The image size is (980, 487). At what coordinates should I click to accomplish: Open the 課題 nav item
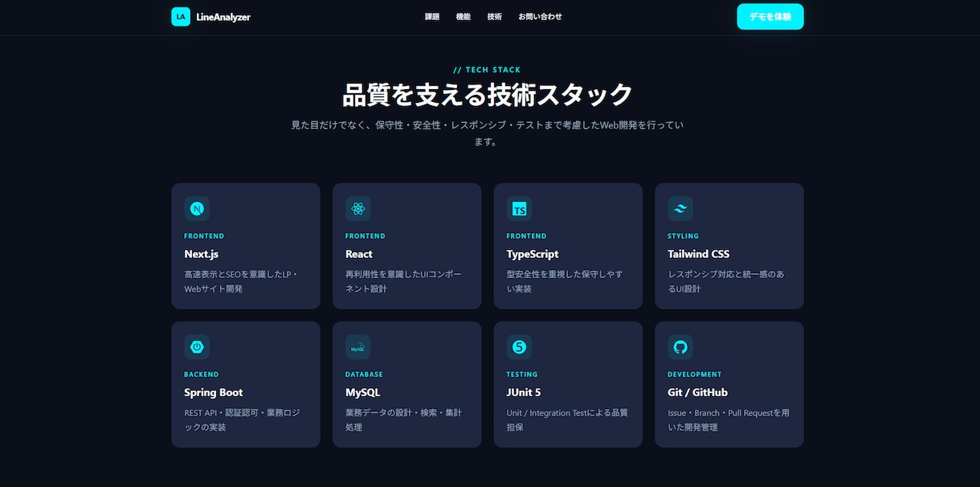tap(432, 17)
